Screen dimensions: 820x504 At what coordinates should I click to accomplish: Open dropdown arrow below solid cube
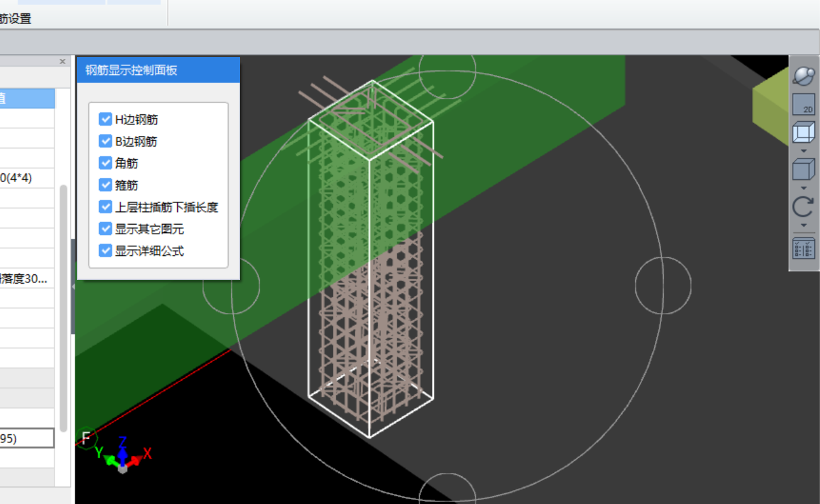click(x=803, y=188)
